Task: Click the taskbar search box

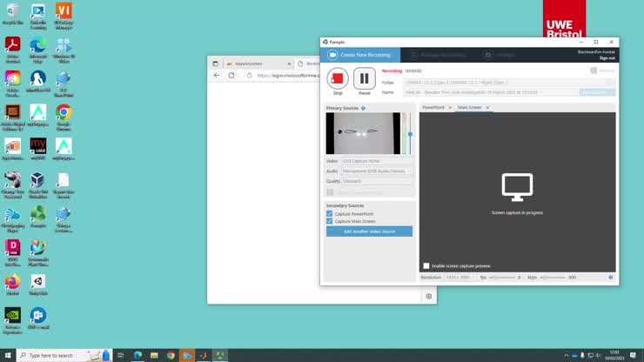Action: coord(64,355)
